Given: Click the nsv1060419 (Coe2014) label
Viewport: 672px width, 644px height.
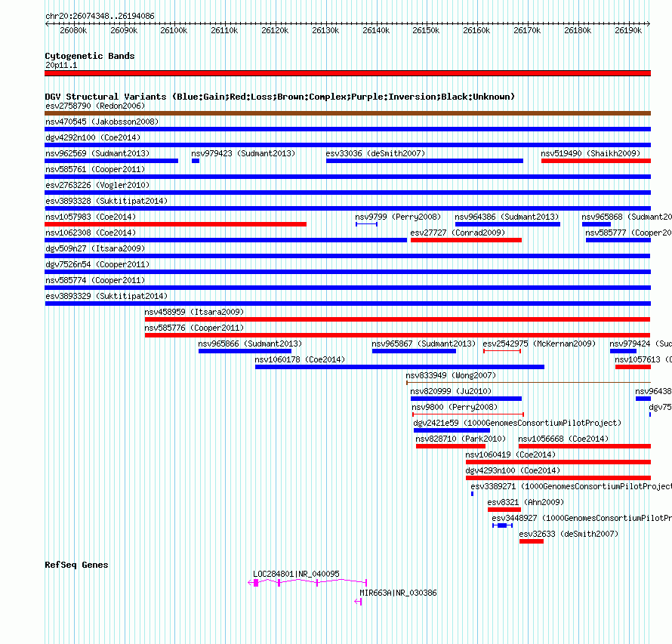Looking at the screenshot, I should click(x=510, y=454).
